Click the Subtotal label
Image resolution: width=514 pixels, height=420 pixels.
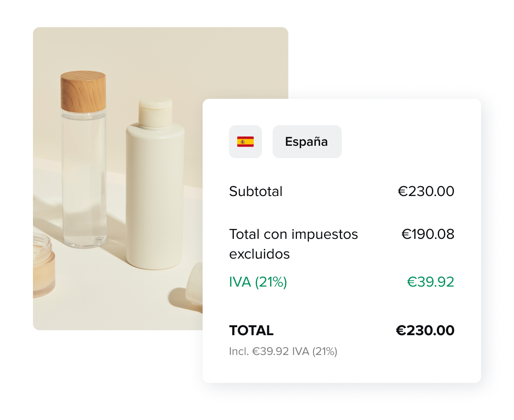(256, 191)
